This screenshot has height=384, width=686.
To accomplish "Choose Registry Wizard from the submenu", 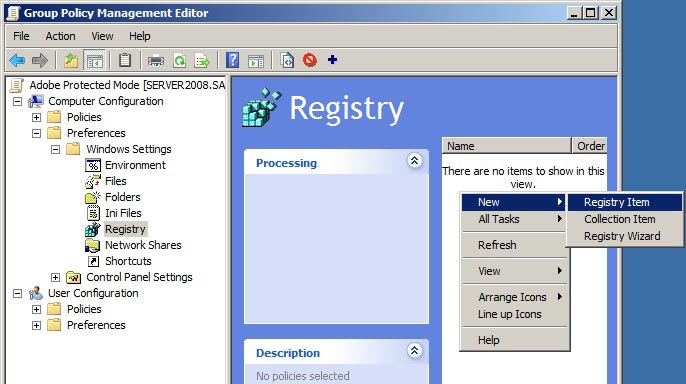I will [x=625, y=236].
